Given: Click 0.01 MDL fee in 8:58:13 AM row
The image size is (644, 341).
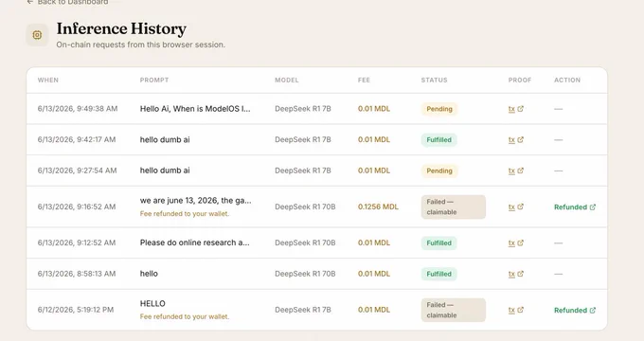Looking at the screenshot, I should click(x=374, y=274).
